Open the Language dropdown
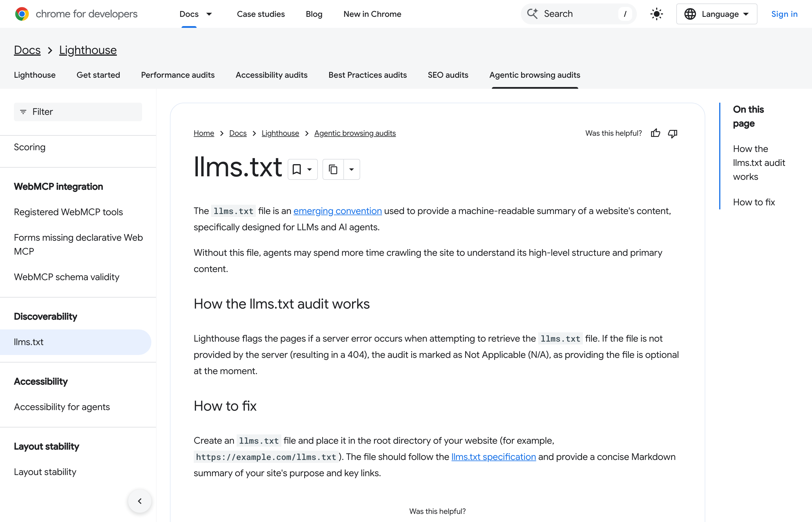The image size is (812, 522). [x=716, y=14]
